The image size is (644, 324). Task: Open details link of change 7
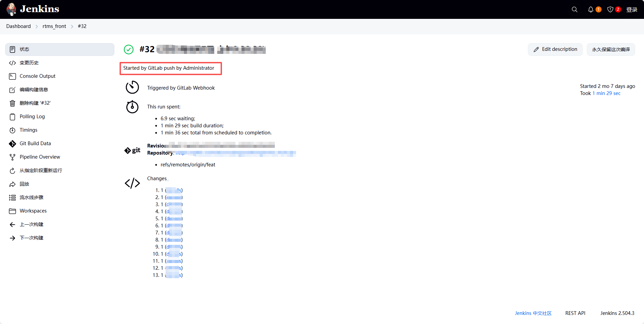pos(174,233)
